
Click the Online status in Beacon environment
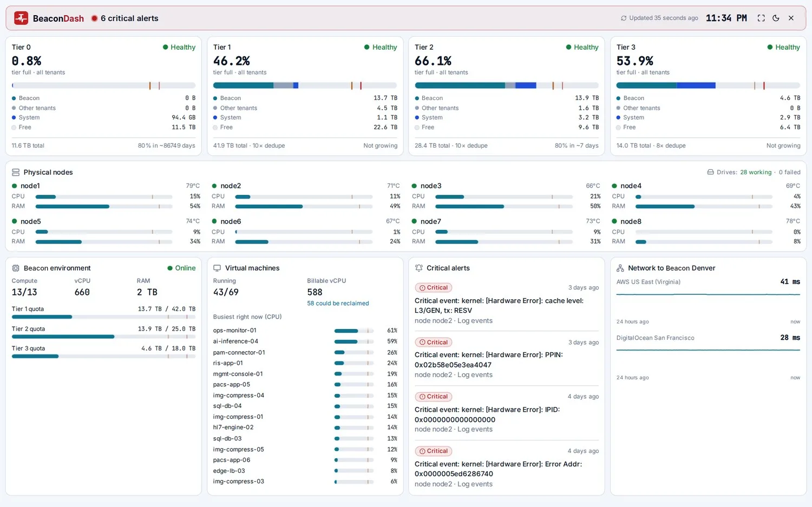181,268
